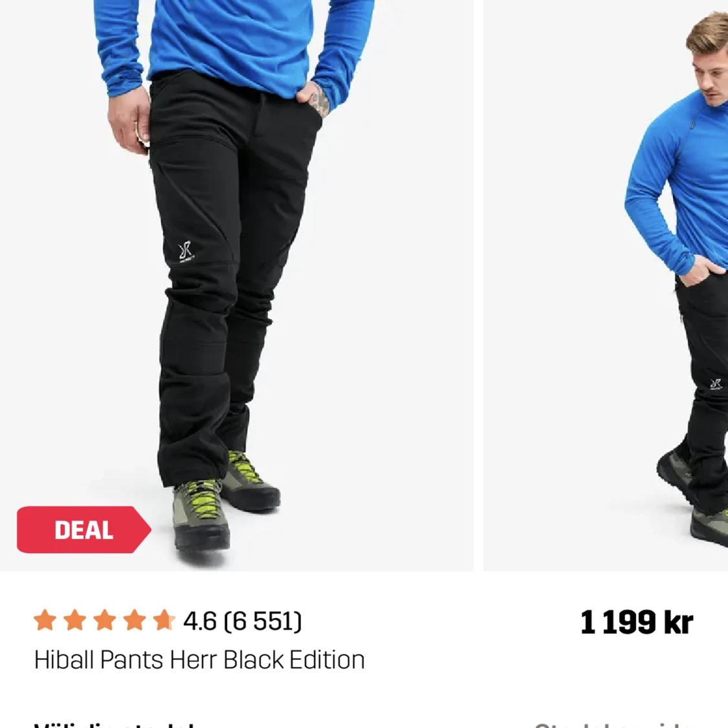Open the 4.6 rating score
The height and width of the screenshot is (728, 728).
(200, 621)
